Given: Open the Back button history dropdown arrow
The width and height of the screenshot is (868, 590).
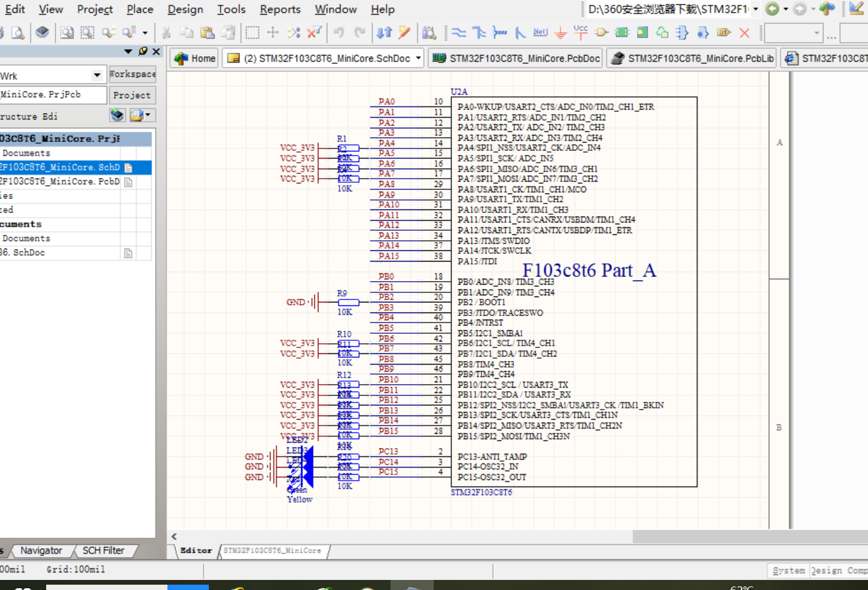Looking at the screenshot, I should 786,9.
